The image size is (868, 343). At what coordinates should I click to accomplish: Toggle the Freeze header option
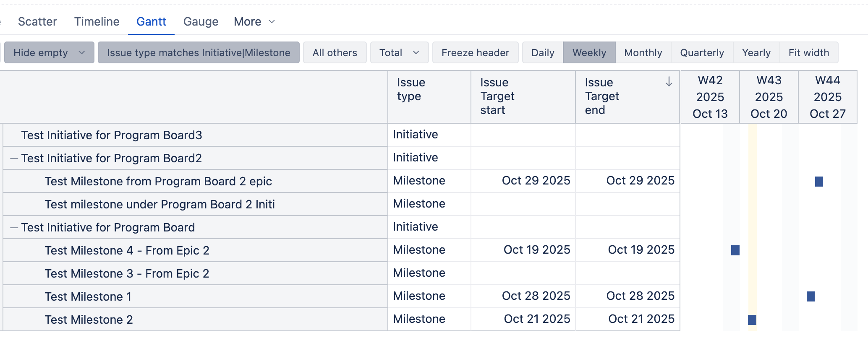point(475,53)
